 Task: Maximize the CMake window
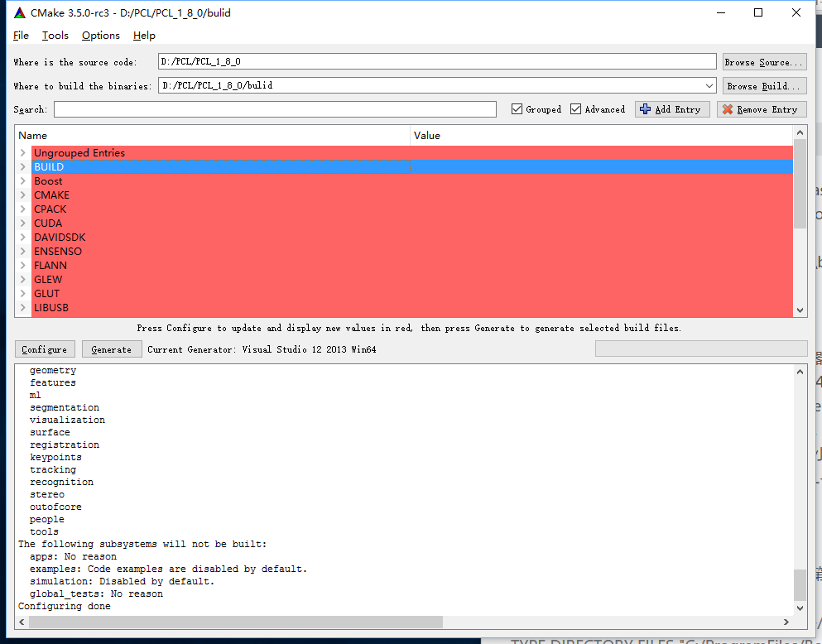(x=758, y=12)
